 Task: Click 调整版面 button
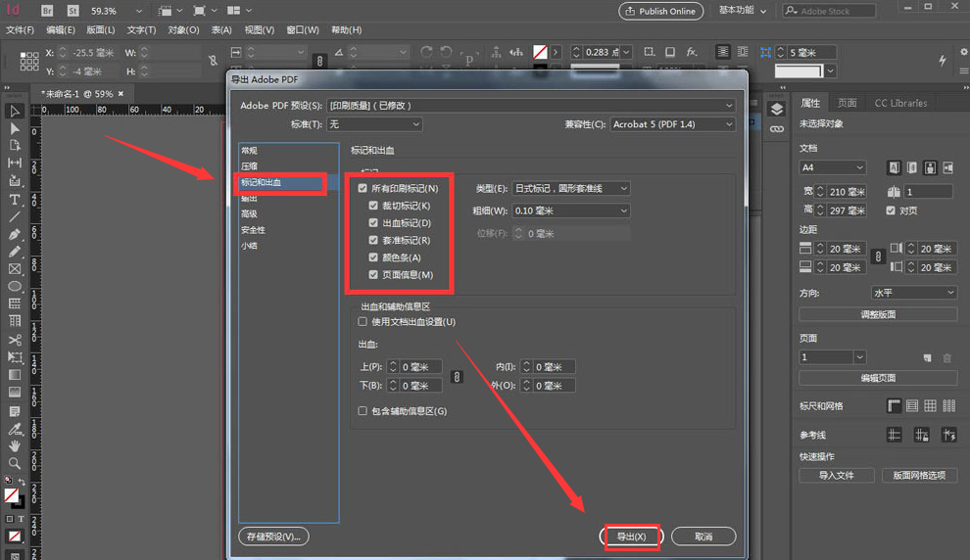879,314
